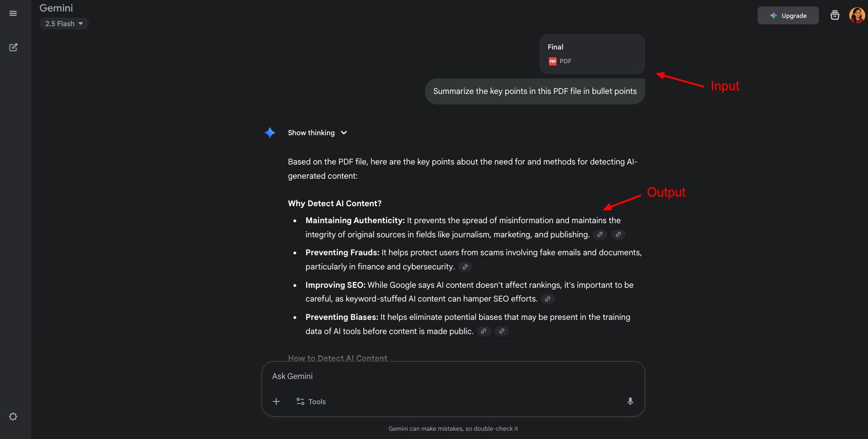Start a new chat with the compose icon
Image resolution: width=868 pixels, height=439 pixels.
13,47
